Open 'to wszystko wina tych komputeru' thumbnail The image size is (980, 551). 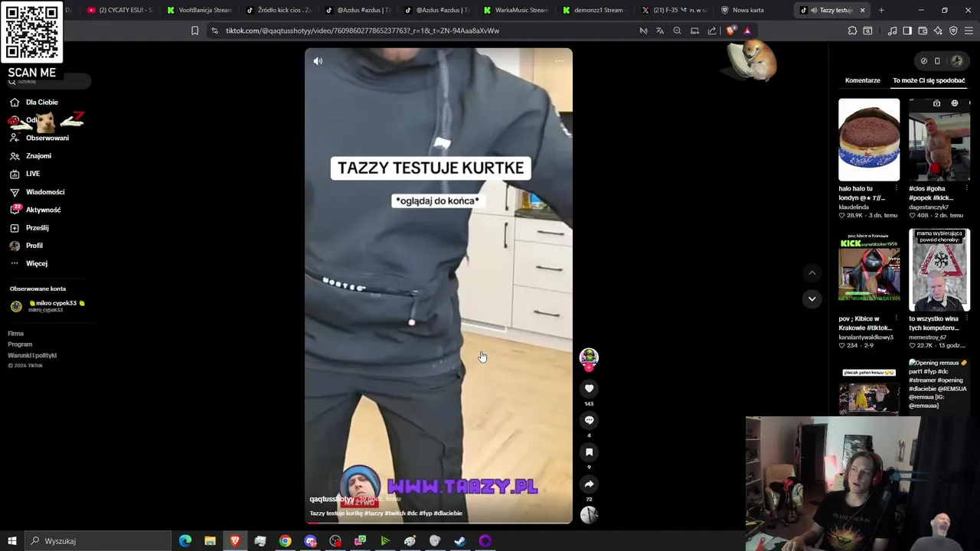click(x=939, y=270)
